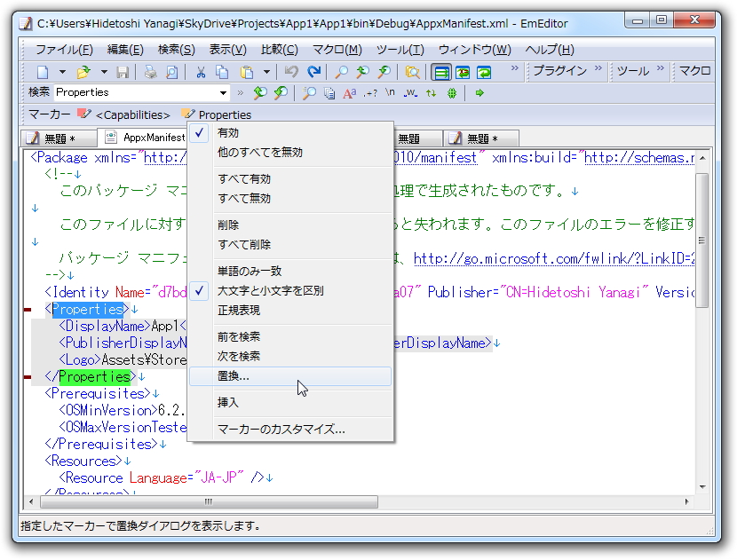Toggle the match case Aa icon
737x560 pixels.
coord(349,93)
